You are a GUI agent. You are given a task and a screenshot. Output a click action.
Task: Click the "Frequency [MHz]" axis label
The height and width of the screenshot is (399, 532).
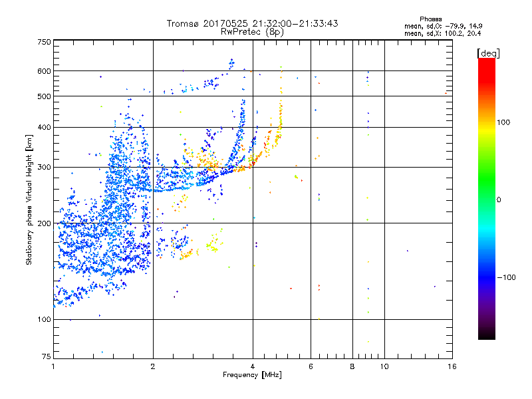252,375
